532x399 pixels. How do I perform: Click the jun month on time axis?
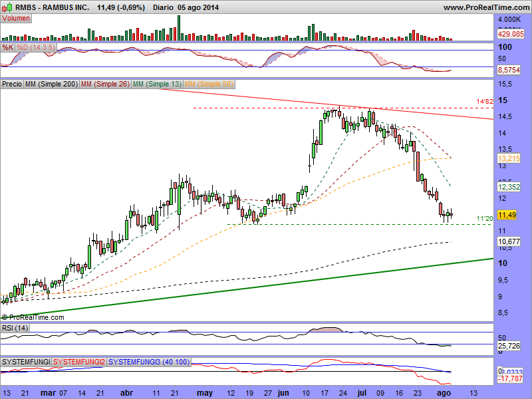point(283,393)
